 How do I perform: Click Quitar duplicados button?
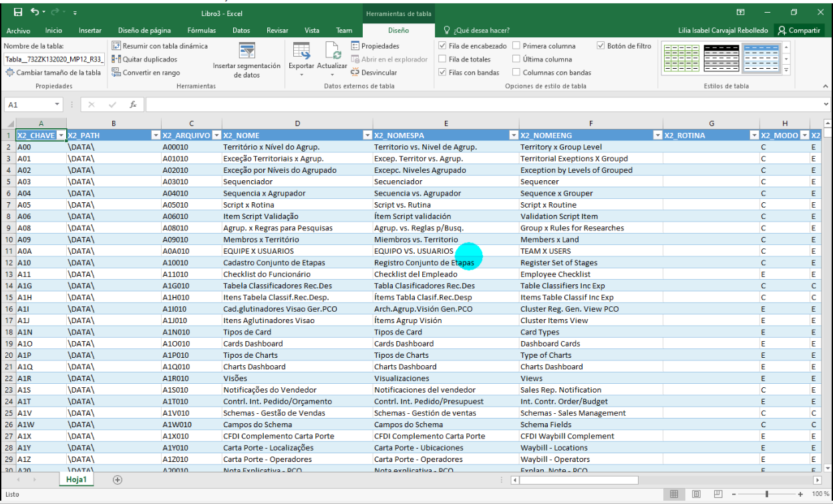point(145,59)
